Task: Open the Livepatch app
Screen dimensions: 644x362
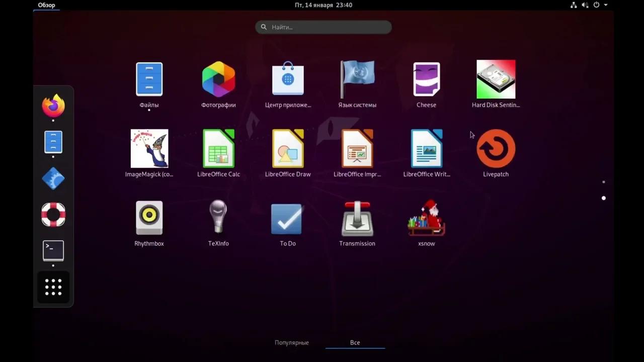Action: pyautogui.click(x=496, y=148)
